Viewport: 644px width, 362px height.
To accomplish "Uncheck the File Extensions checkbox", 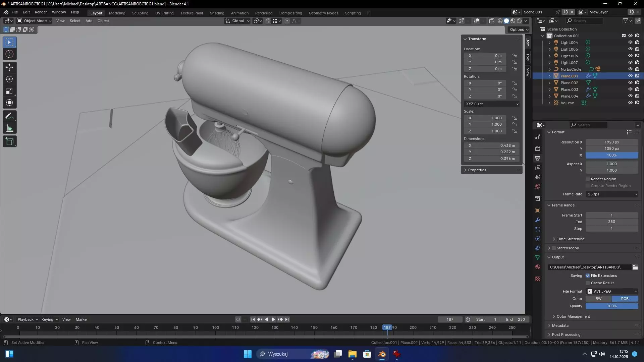I will (x=588, y=276).
